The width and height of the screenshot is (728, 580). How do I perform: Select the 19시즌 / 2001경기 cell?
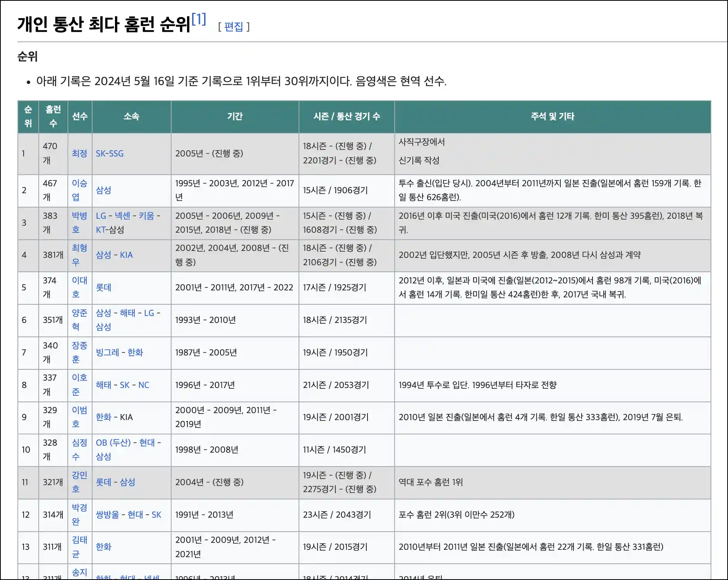click(x=347, y=417)
